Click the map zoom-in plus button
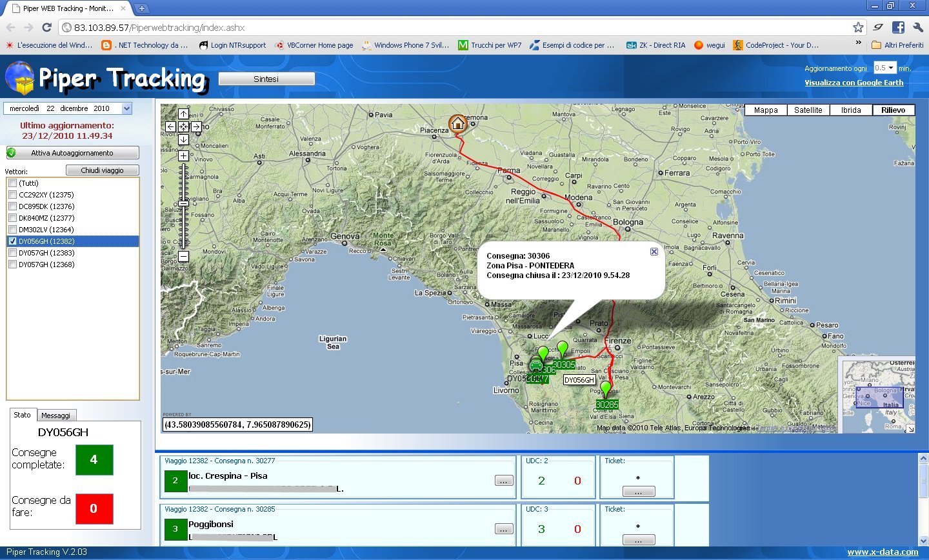Viewport: 929px width, 560px height. coord(183,156)
